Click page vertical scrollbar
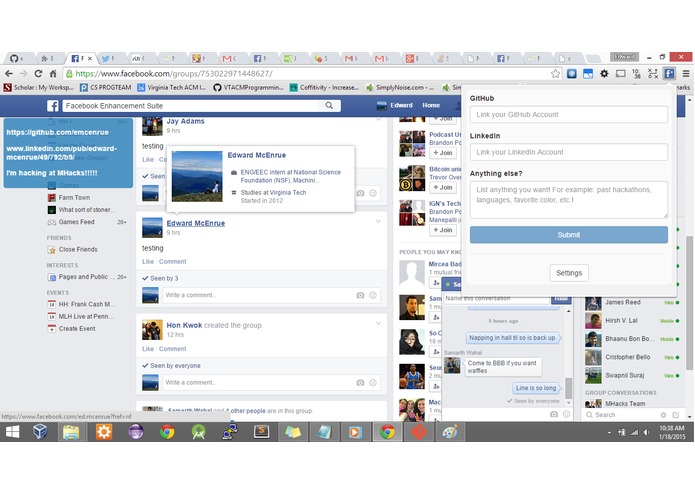Screen dimensions: 695x494 coord(689,303)
